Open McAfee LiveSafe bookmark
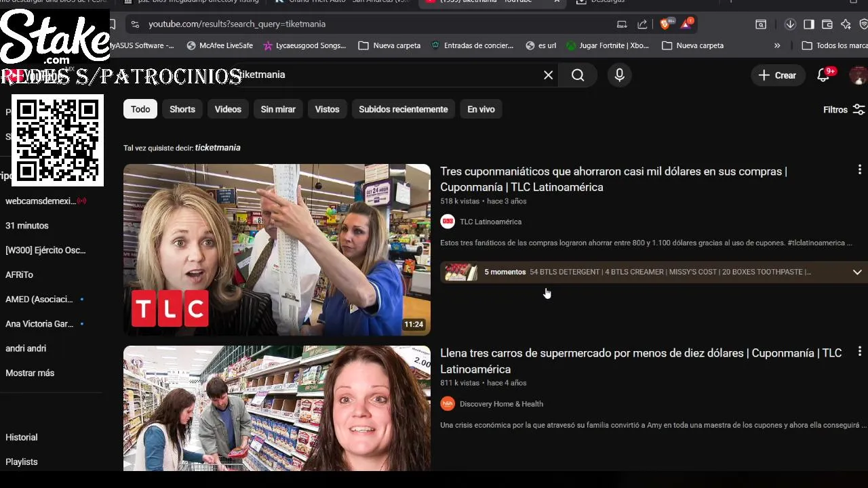 click(220, 45)
